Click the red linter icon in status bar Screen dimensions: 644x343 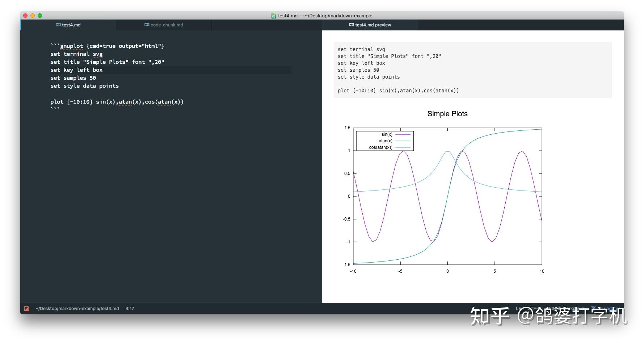tap(26, 309)
